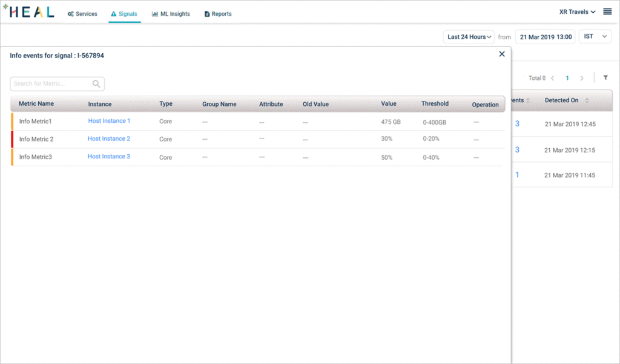Focus the Search for Metric field
The height and width of the screenshot is (364, 620).
[x=51, y=84]
